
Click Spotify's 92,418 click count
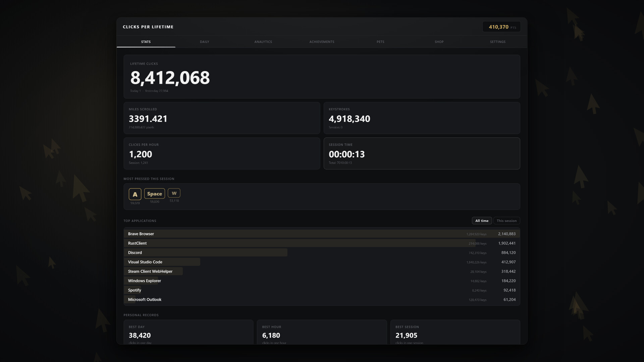point(509,290)
